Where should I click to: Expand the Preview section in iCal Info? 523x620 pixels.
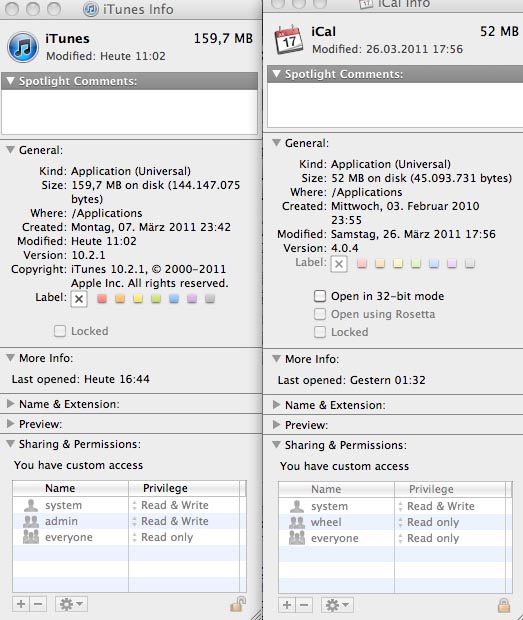click(x=277, y=425)
